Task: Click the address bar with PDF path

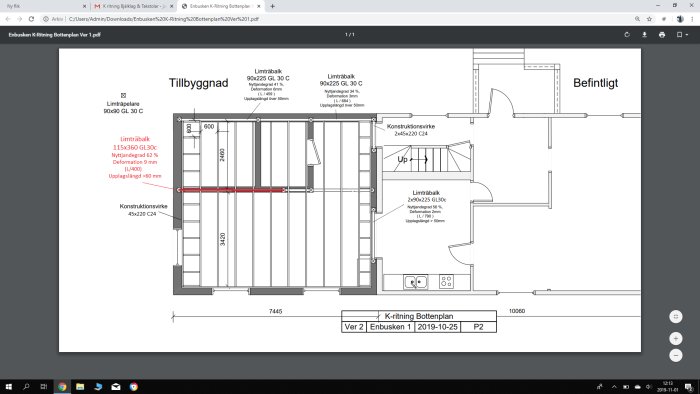Action: [163, 19]
